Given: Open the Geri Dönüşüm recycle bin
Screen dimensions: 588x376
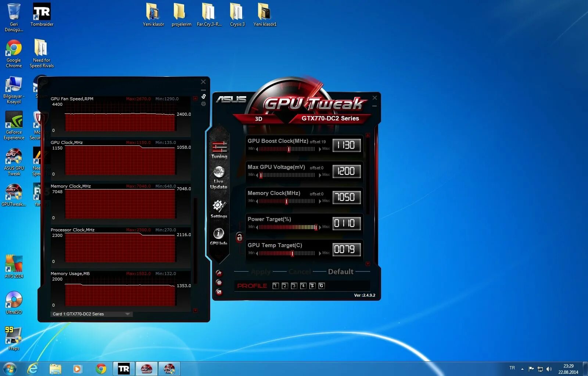Looking at the screenshot, I should (14, 17).
